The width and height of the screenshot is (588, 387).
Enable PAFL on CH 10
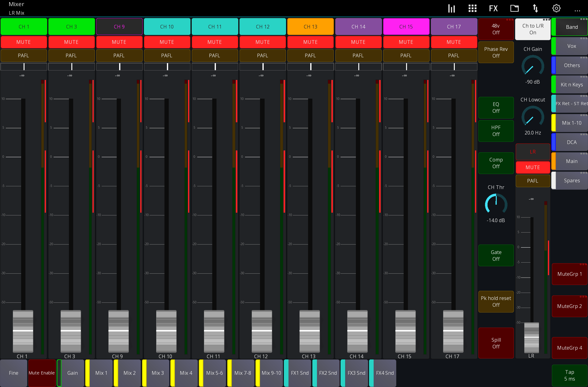pos(167,55)
